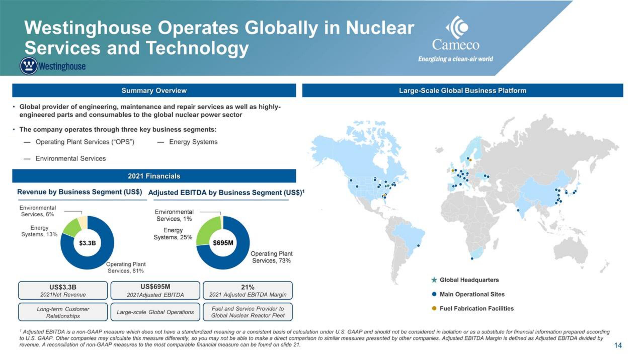
Task: Click the 'Global provider of engineering' bullet text
Action: tap(150, 111)
